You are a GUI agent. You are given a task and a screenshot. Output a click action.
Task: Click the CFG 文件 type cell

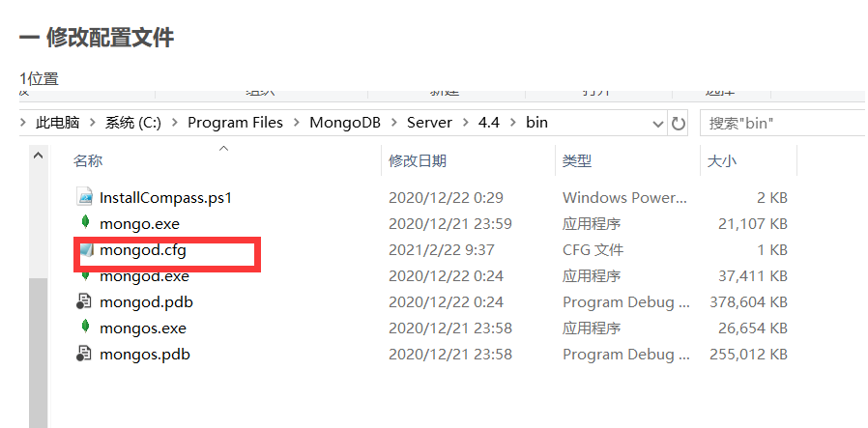[593, 250]
